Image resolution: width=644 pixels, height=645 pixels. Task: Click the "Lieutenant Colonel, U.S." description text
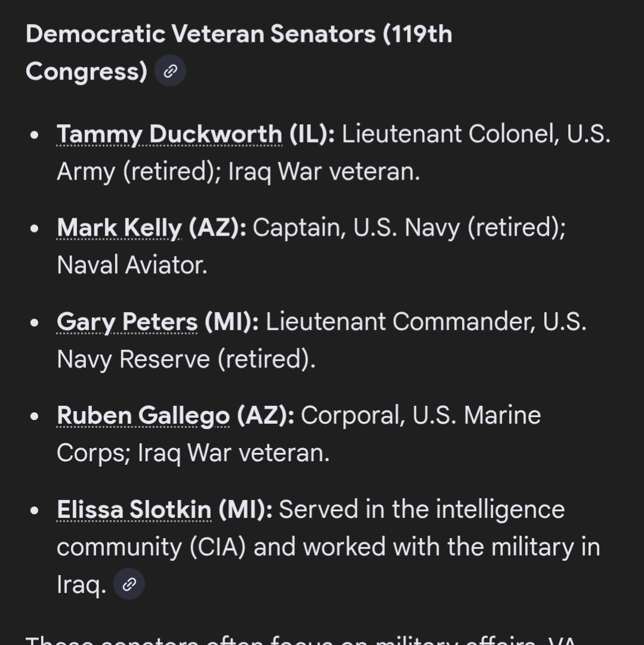click(476, 134)
